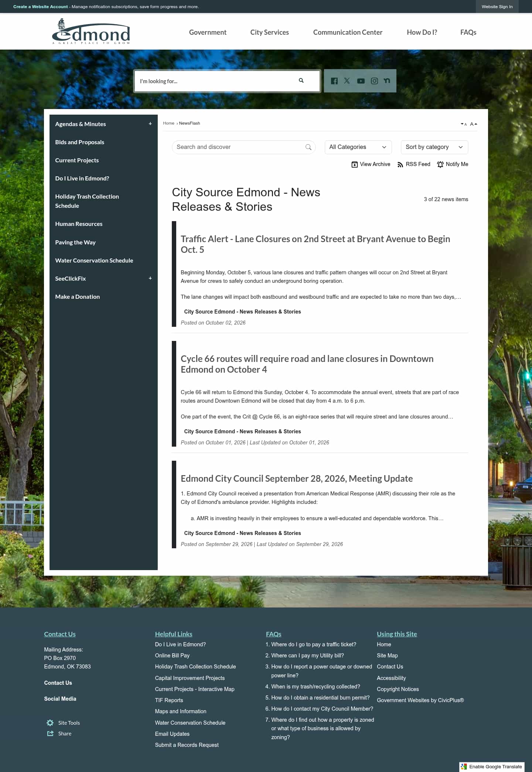Open View Archive
This screenshot has height=772, width=532.
point(371,164)
